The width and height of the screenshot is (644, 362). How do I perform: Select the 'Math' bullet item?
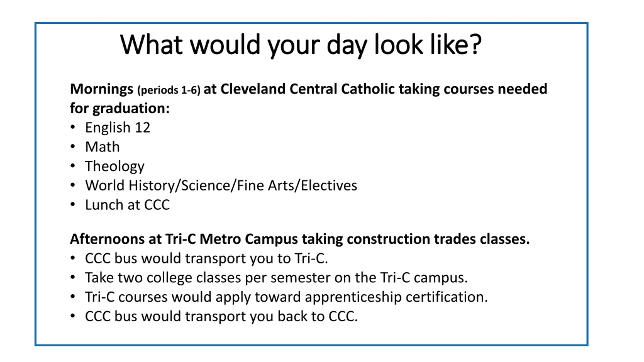click(102, 147)
